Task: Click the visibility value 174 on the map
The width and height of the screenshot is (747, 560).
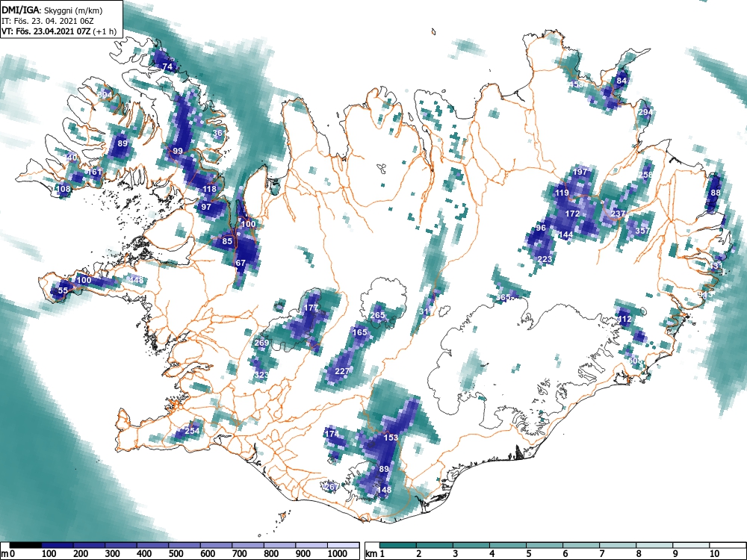Action: [332, 434]
